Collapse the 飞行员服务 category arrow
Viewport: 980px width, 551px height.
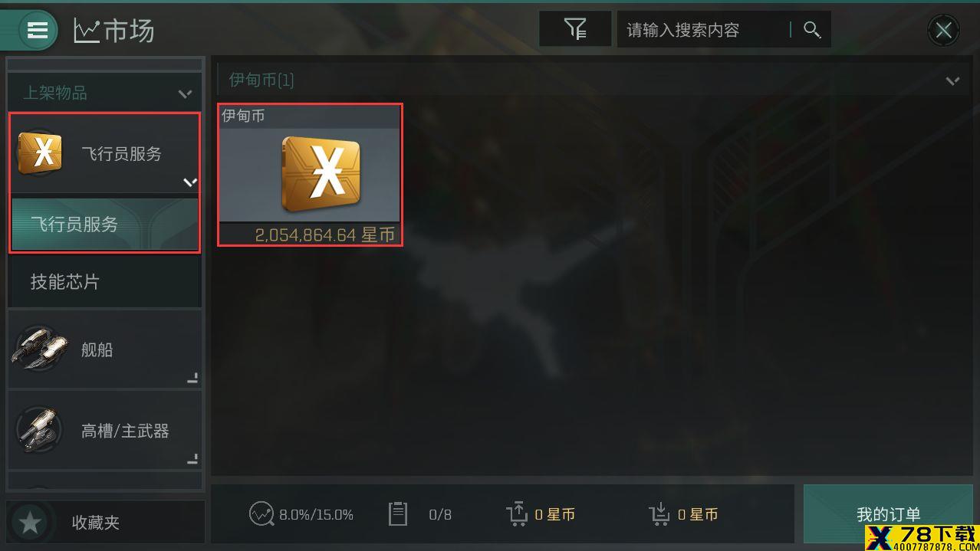189,182
